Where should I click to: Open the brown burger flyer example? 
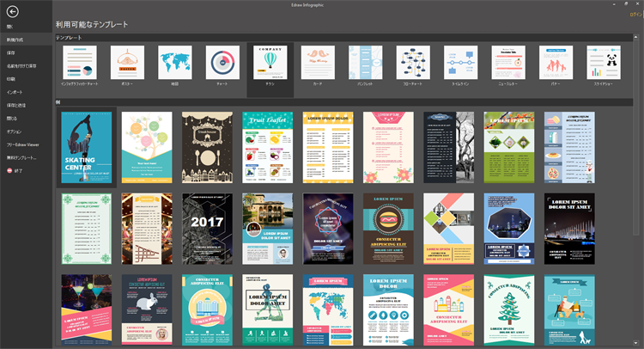[388, 229]
